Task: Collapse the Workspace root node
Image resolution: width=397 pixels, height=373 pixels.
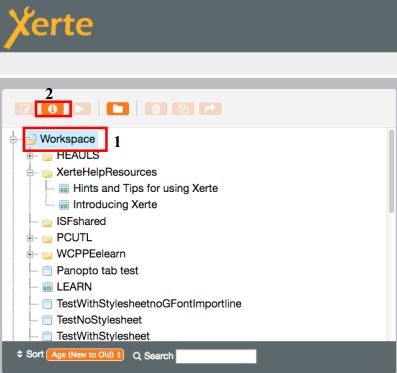Action: click(13, 139)
